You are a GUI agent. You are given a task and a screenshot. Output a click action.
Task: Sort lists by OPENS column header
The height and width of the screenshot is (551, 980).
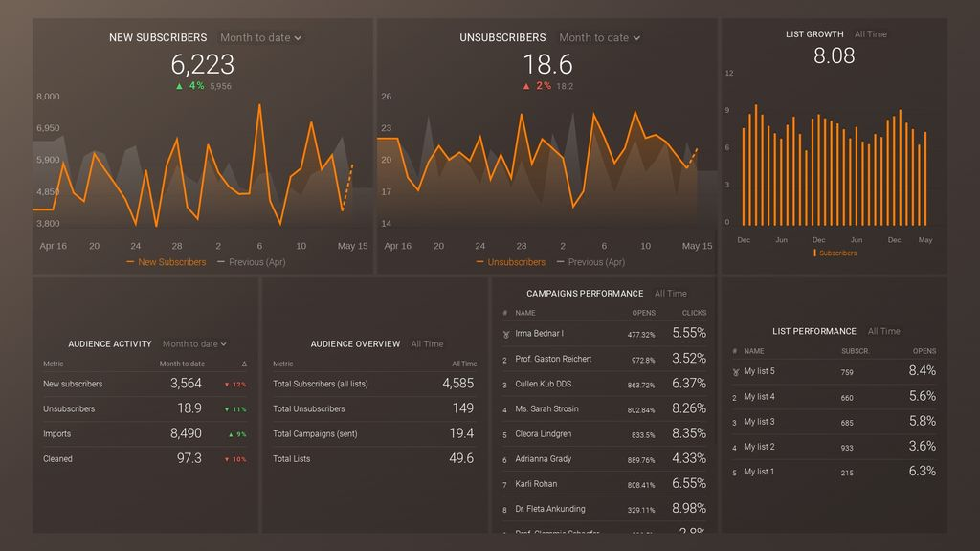(924, 351)
